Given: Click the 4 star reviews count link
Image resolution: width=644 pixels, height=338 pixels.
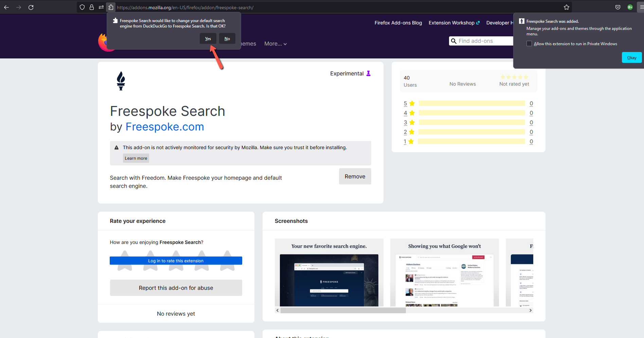Looking at the screenshot, I should (x=531, y=113).
